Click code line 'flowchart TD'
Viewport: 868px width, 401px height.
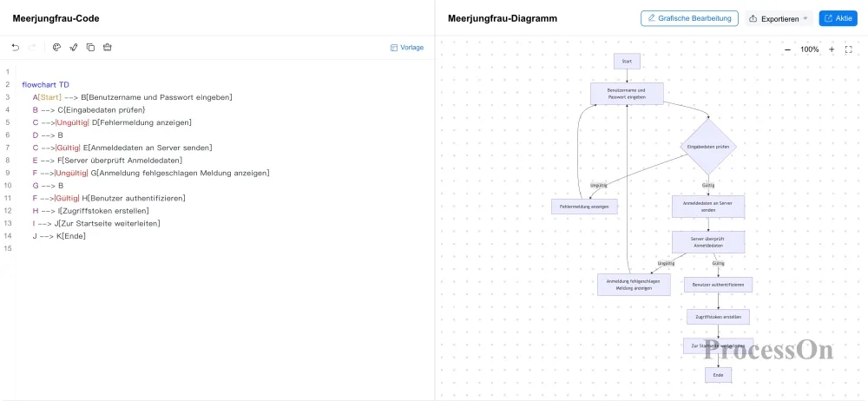tap(45, 85)
